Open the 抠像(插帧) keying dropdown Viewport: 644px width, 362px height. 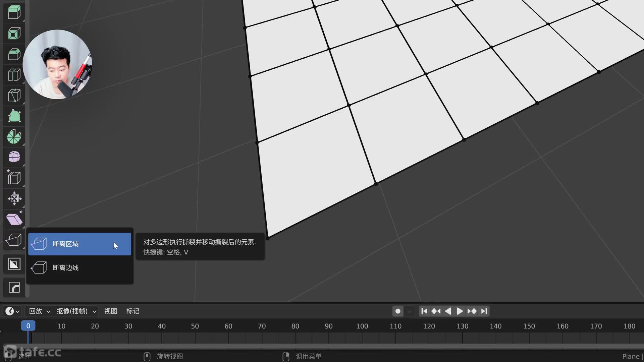pyautogui.click(x=76, y=311)
